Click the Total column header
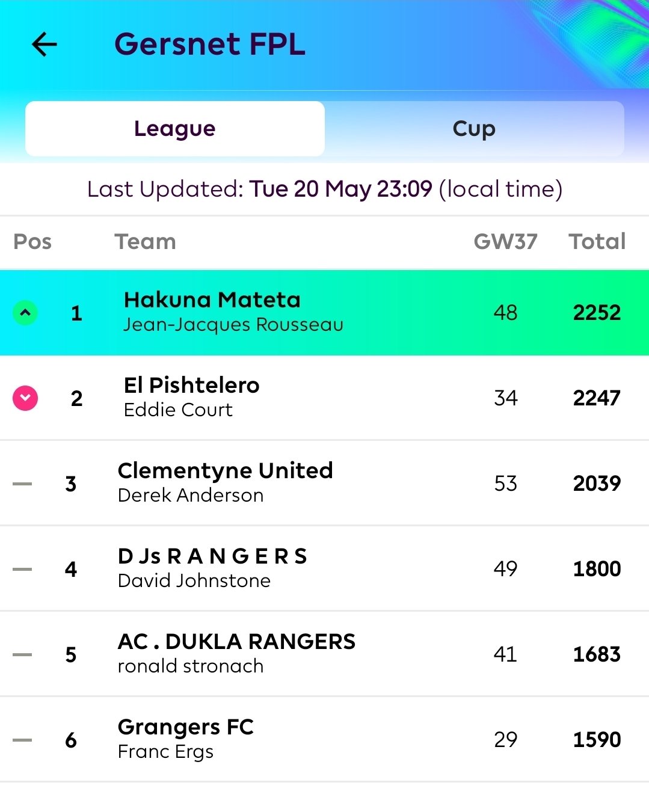The image size is (649, 812). [x=597, y=242]
